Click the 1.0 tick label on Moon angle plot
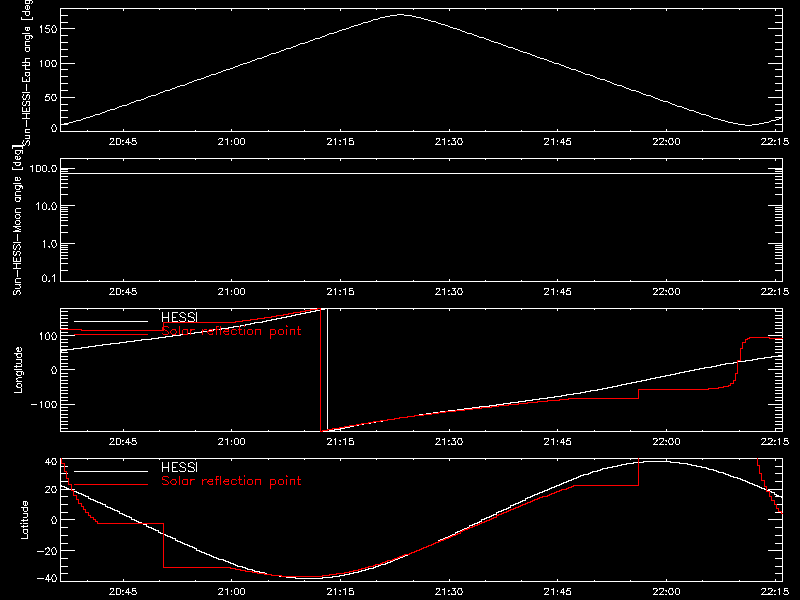Screen dimensions: 800x600 click(x=50, y=244)
